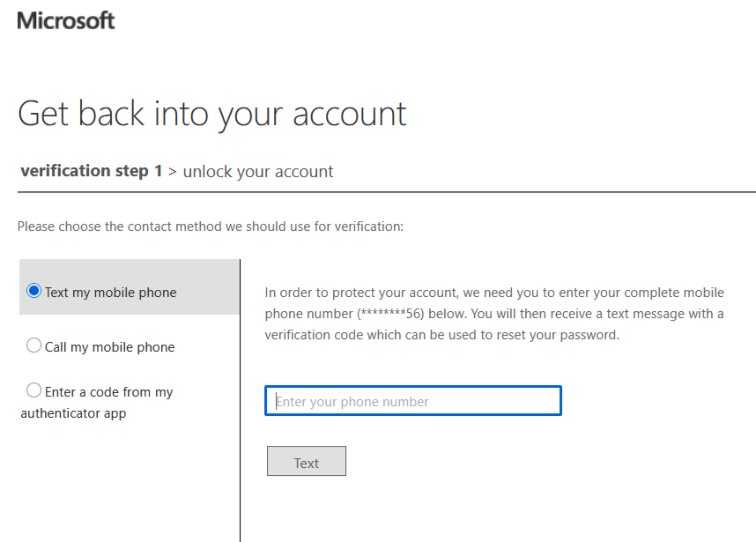Click the highlighted 'Text my mobile phone' panel
The height and width of the screenshot is (542, 756).
(129, 287)
